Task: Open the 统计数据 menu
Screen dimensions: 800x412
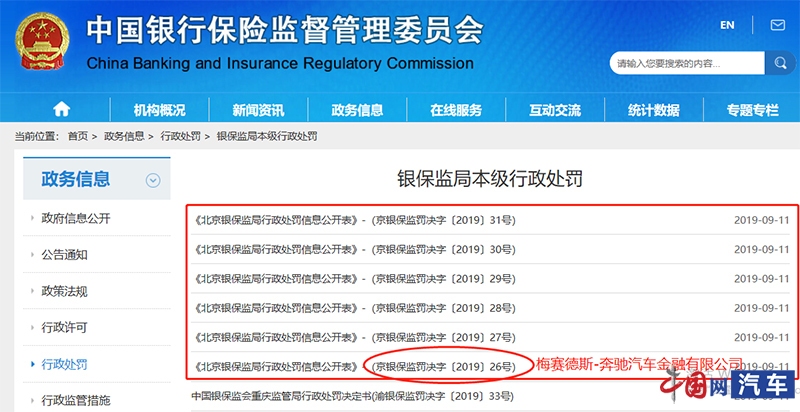Action: coord(654,110)
